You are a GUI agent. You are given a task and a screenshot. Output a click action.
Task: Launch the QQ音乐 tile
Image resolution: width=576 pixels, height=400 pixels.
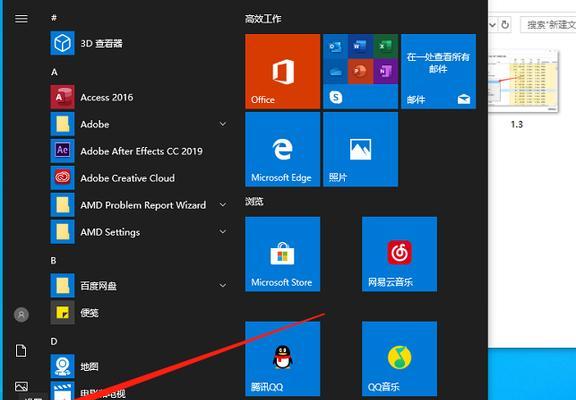pyautogui.click(x=399, y=359)
